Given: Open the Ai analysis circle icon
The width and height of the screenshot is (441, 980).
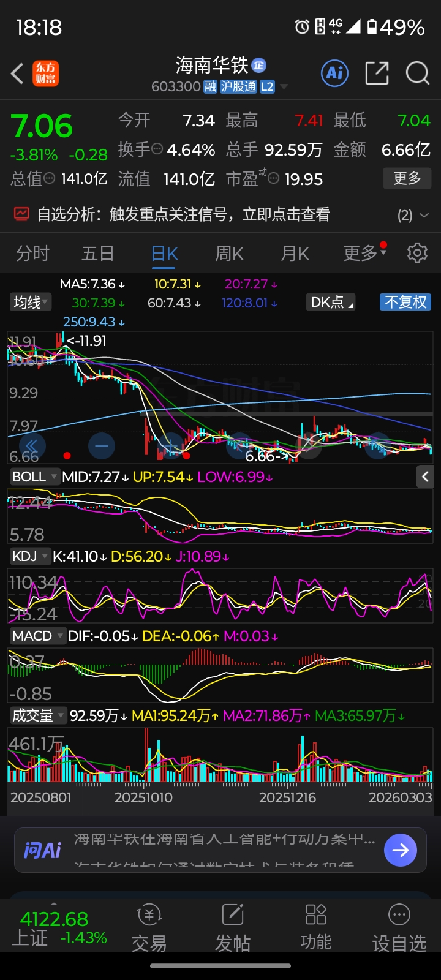Looking at the screenshot, I should click(x=335, y=73).
